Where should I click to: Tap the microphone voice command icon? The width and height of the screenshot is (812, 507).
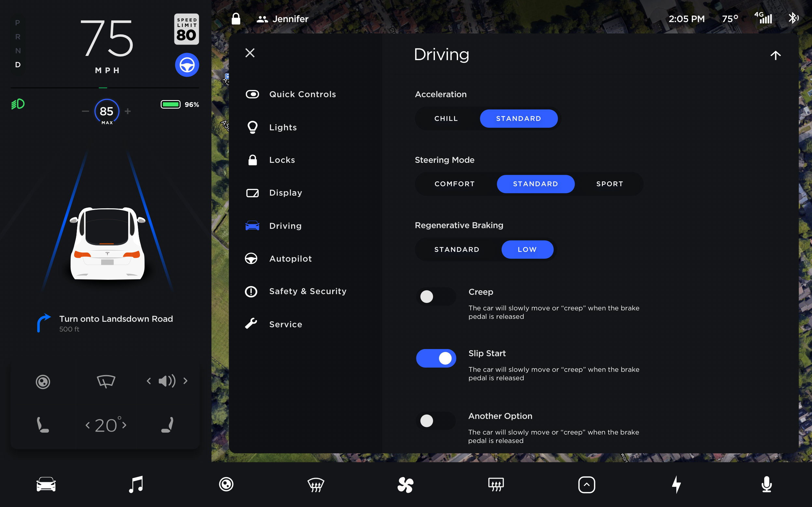pos(766,485)
